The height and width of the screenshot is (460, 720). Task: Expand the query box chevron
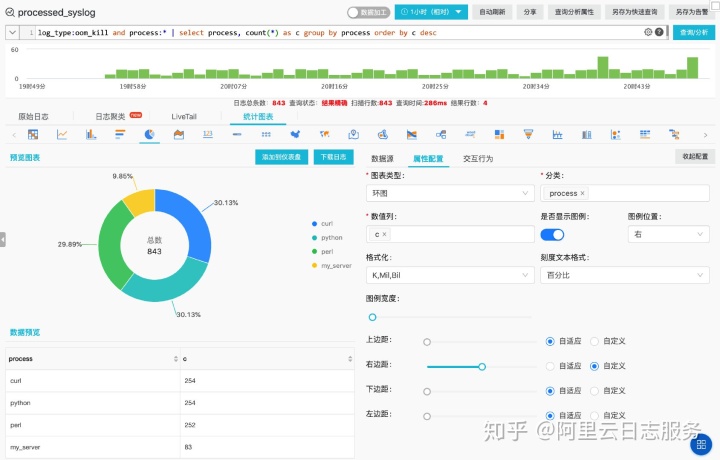(12, 33)
